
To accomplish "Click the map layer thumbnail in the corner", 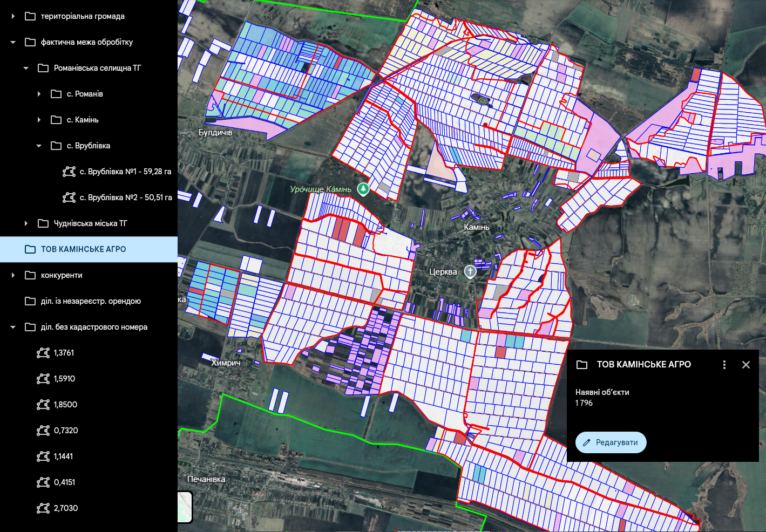I will (185, 507).
